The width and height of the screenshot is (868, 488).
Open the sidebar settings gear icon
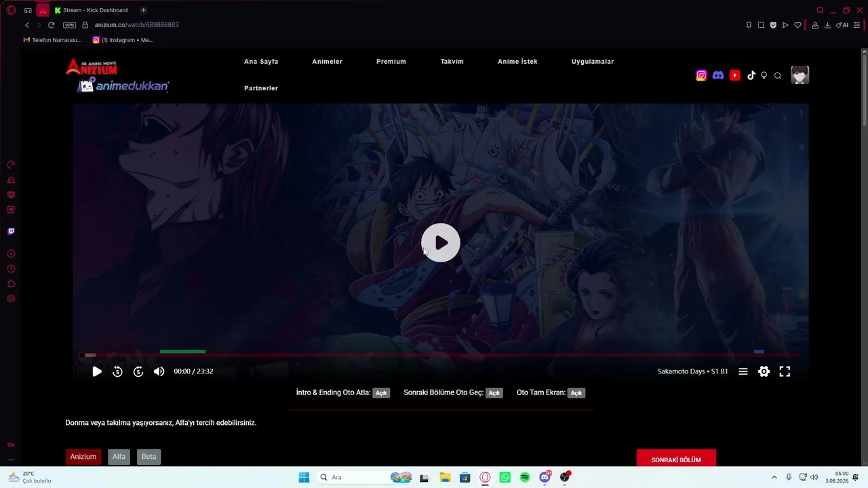[11, 299]
